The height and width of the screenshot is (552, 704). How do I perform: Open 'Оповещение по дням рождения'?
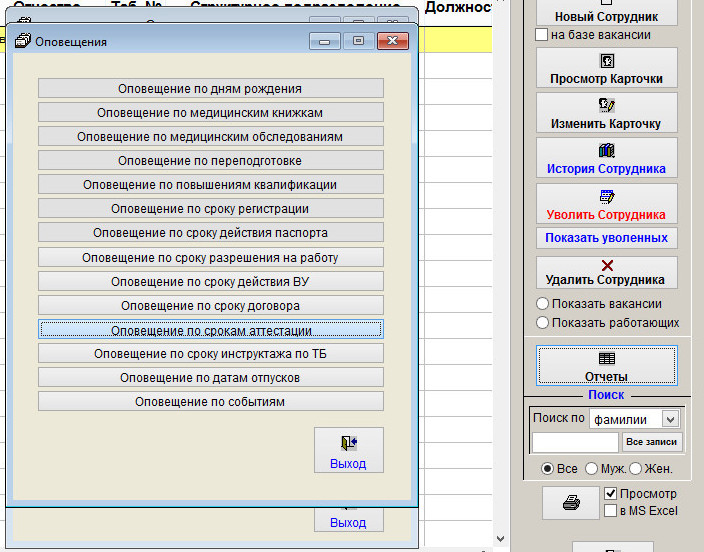[x=210, y=89]
